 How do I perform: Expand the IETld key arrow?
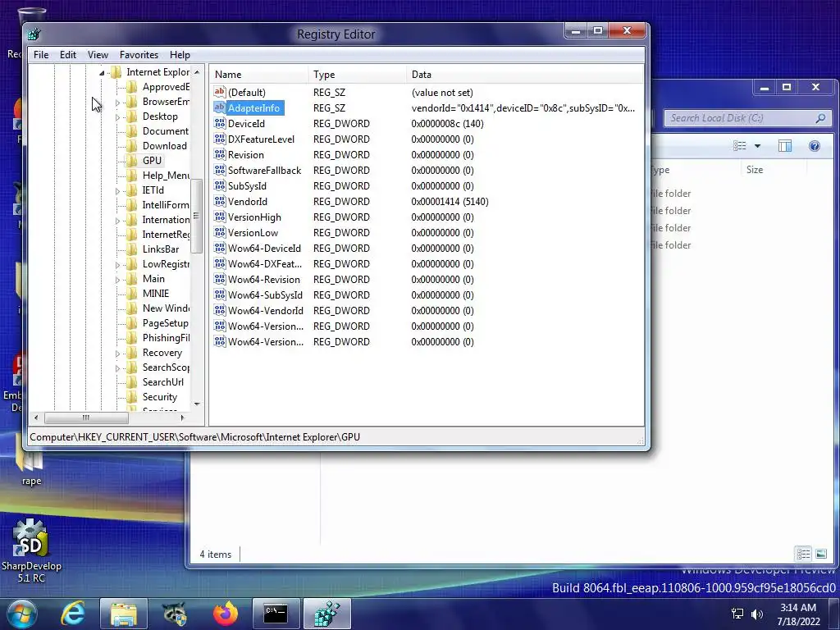(117, 190)
